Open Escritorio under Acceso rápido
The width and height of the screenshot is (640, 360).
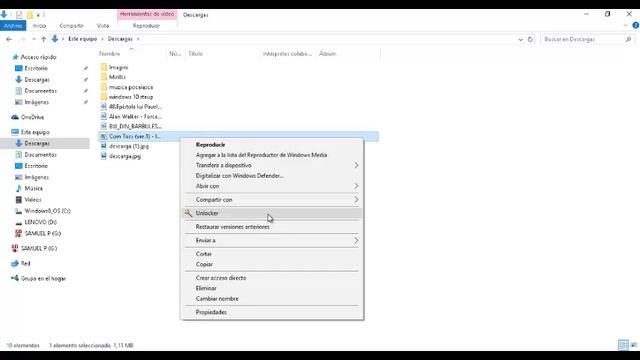coord(36,68)
